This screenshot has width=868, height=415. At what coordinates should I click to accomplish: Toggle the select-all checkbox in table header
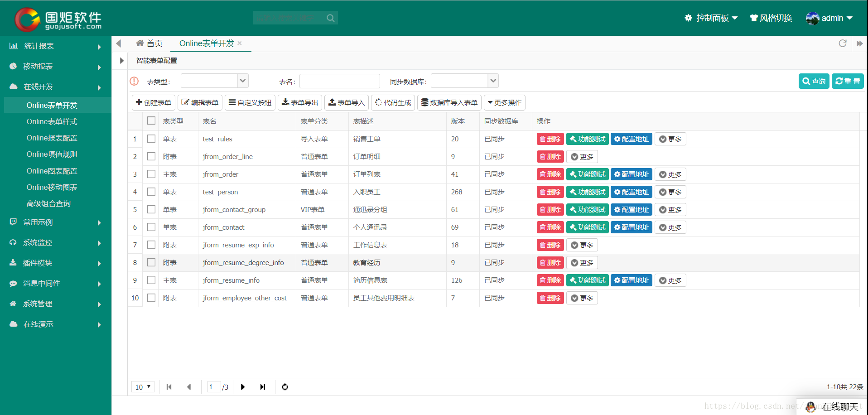click(151, 121)
